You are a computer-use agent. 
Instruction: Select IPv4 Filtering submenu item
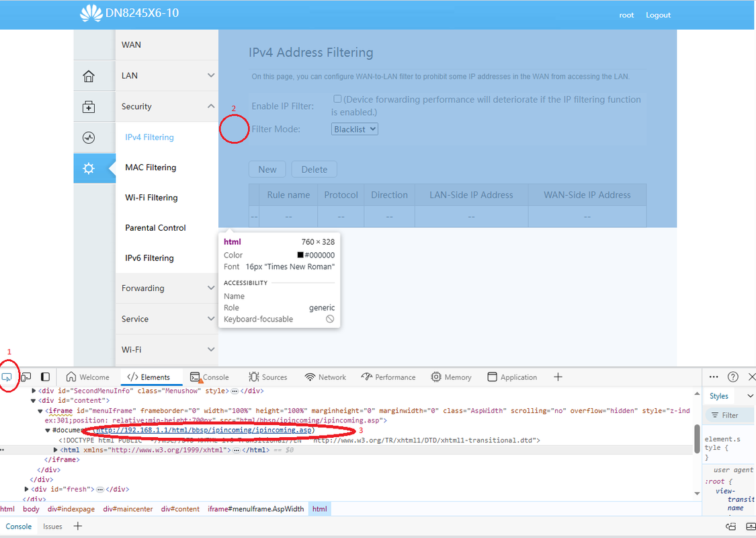coord(149,137)
